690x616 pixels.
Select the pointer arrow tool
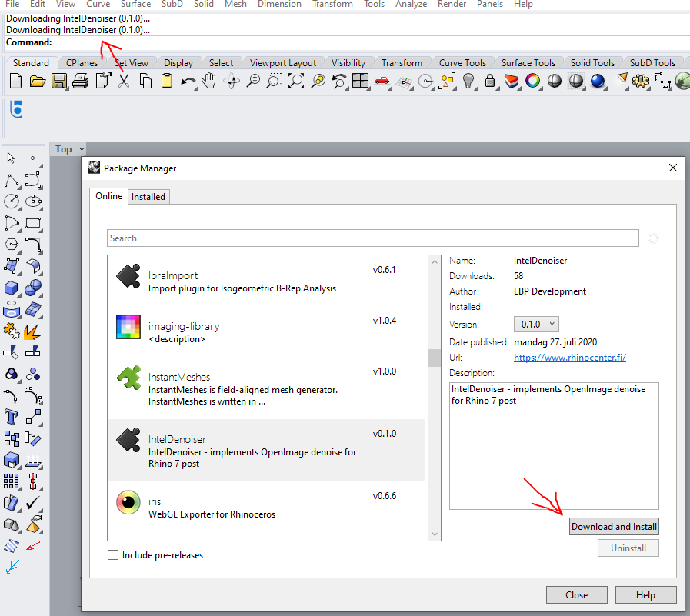point(12,158)
